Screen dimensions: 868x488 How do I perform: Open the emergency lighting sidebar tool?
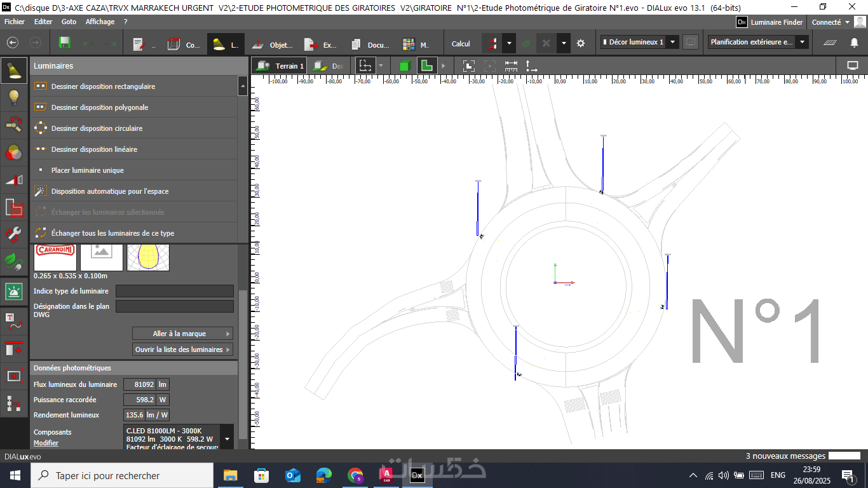tap(14, 291)
